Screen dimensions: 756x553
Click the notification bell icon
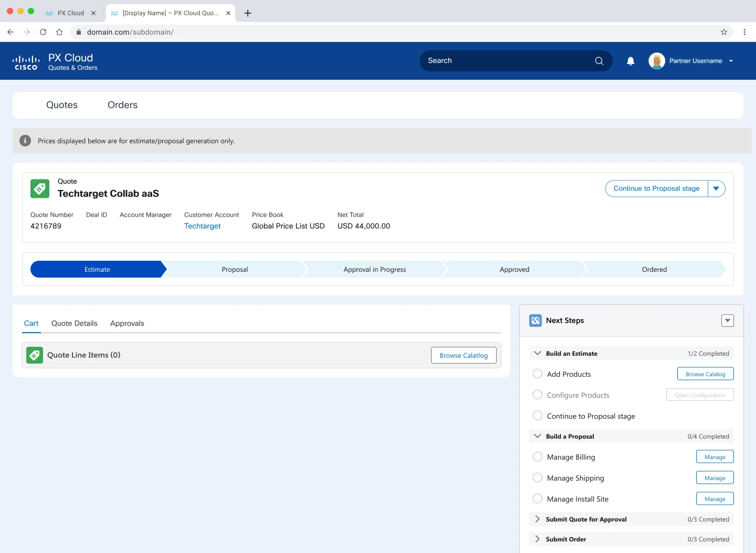pyautogui.click(x=631, y=61)
